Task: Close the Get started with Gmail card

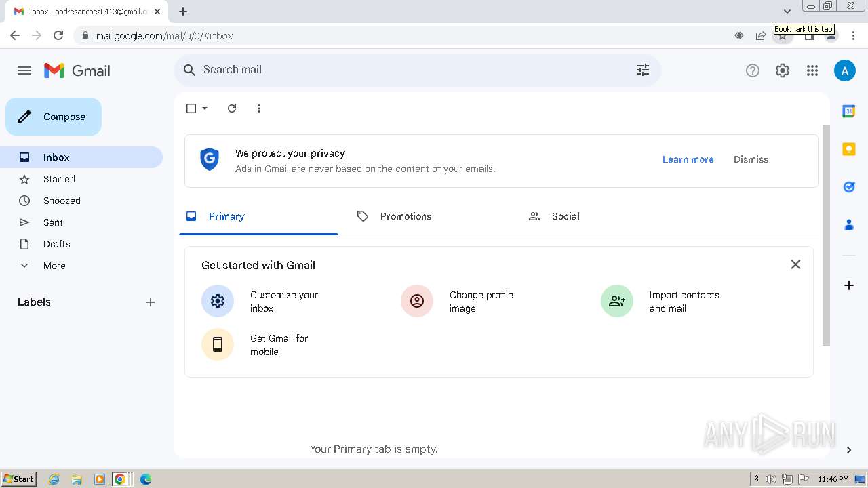Action: pos(795,264)
